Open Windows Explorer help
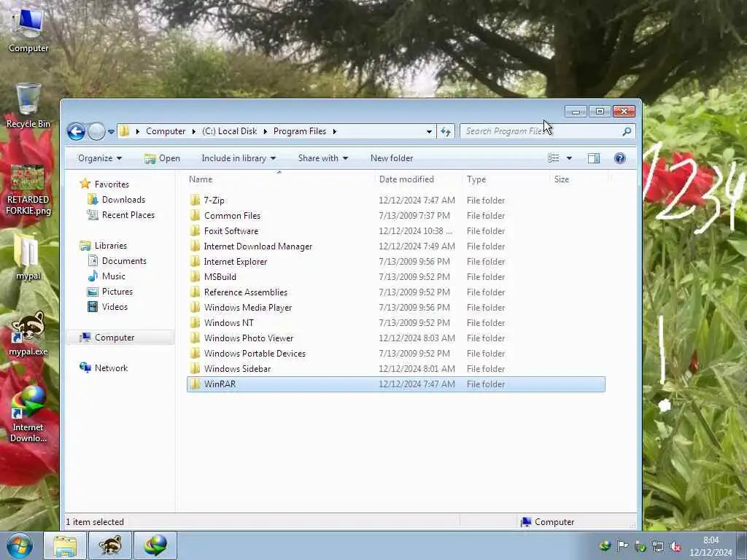 coord(620,158)
